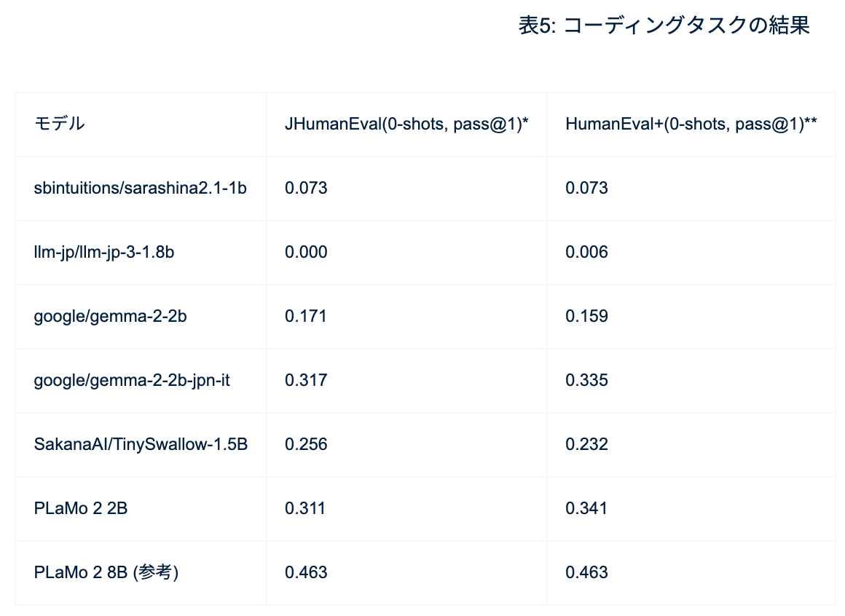Select the 0.171 score for gemma-2-2b
Image resolution: width=845 pixels, height=616 pixels.
click(306, 316)
